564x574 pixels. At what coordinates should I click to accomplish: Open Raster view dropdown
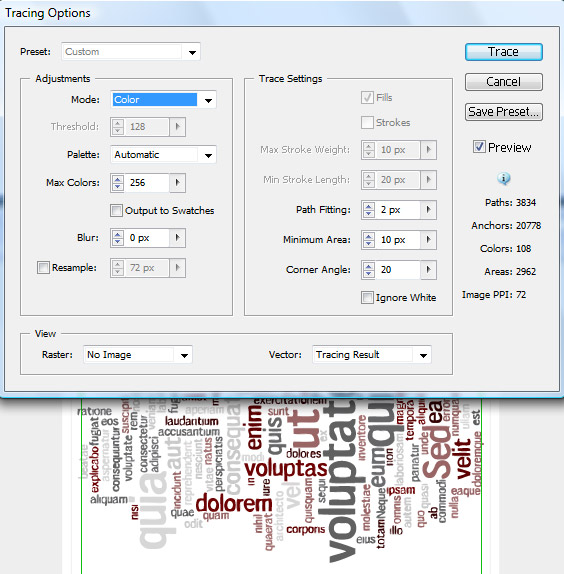[x=138, y=354]
